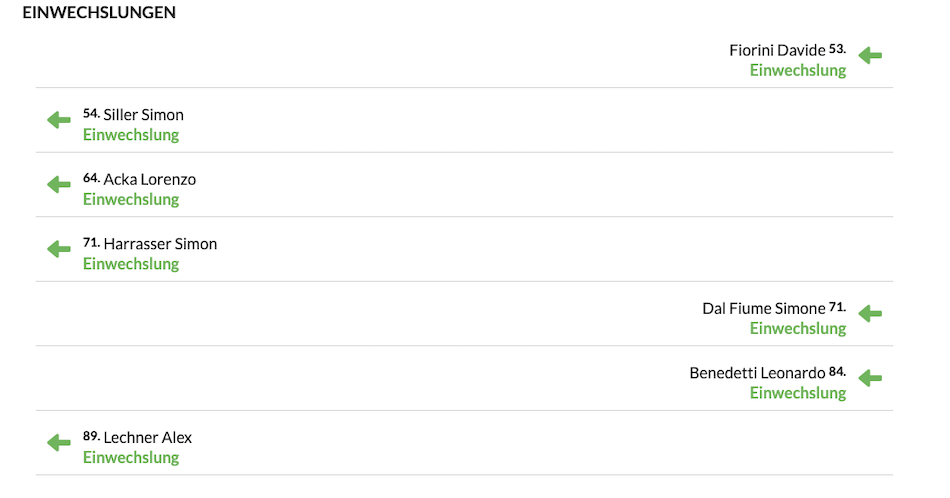Open player Lechner Alex
The image size is (950, 498).
click(x=148, y=437)
